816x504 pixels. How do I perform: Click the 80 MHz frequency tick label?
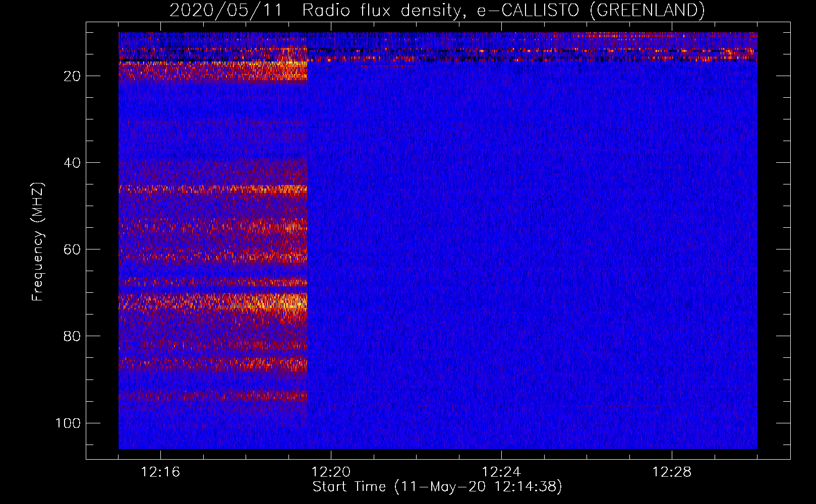tap(72, 336)
